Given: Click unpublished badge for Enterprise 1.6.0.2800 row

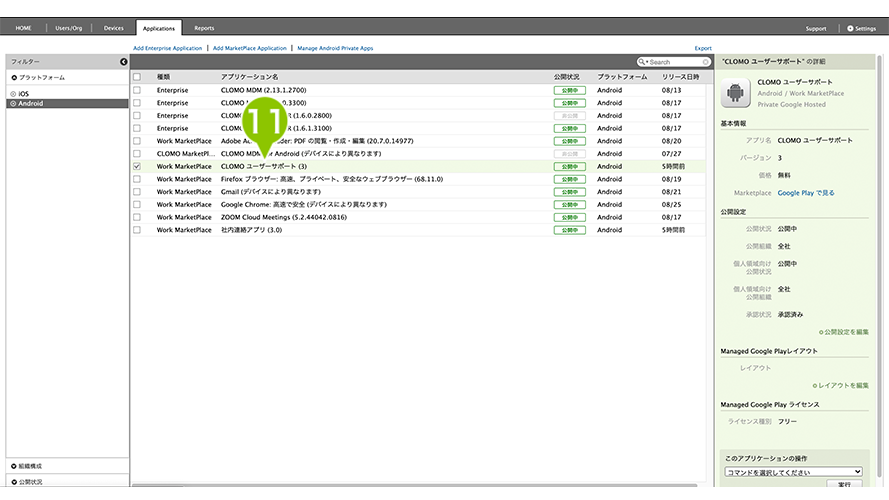Looking at the screenshot, I should 569,116.
